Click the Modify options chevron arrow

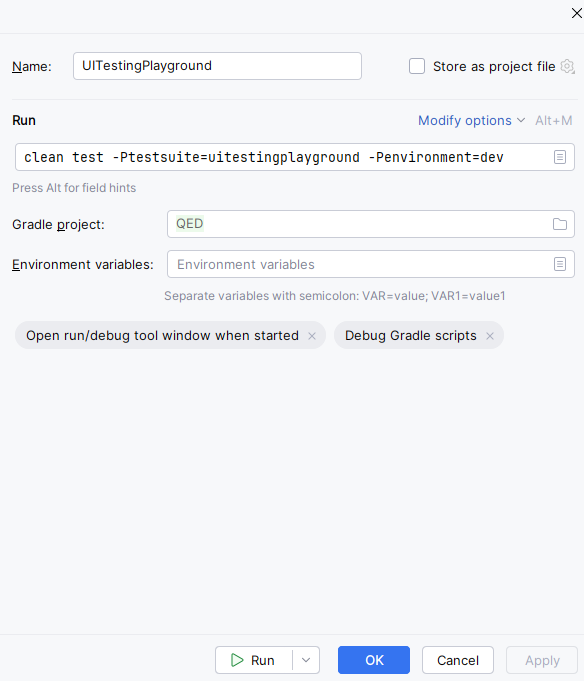(x=521, y=120)
